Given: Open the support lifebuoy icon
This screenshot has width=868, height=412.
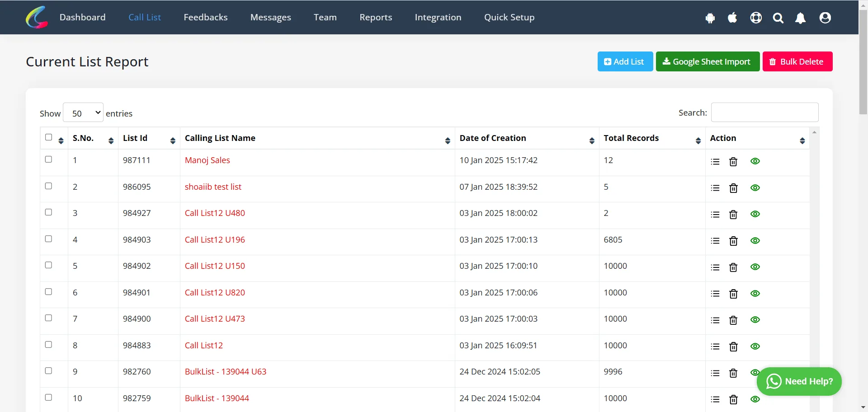Looking at the screenshot, I should (x=756, y=18).
